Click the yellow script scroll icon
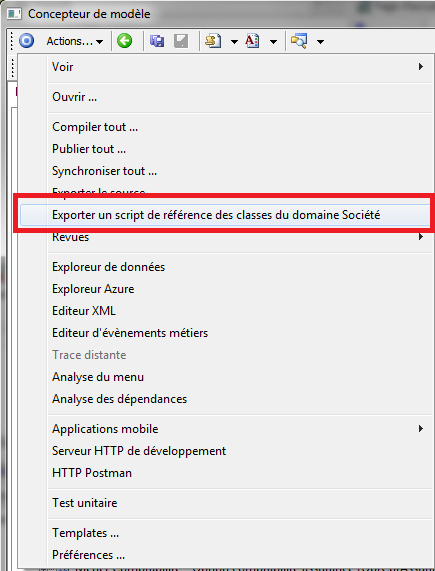Screen dimensions: 435x571 (213, 41)
